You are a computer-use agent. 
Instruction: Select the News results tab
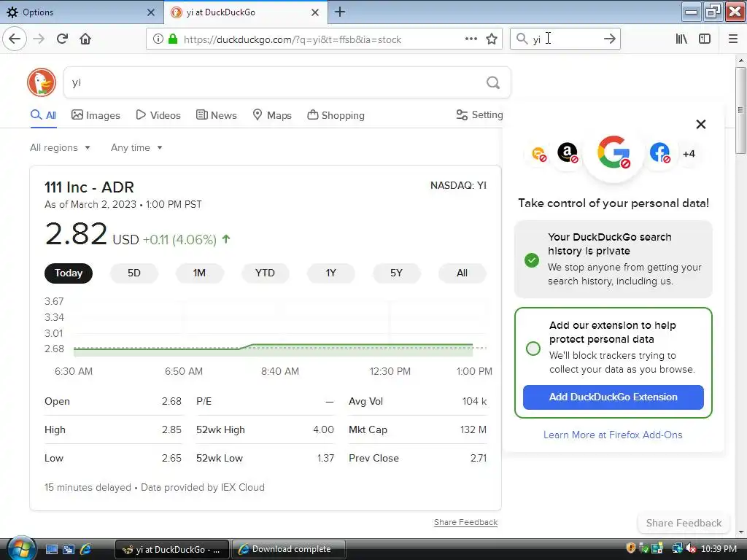coord(216,115)
